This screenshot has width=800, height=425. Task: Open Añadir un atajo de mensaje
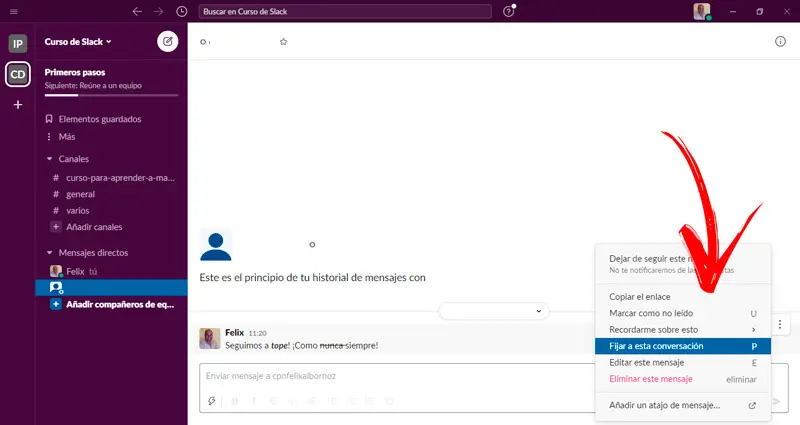click(683, 406)
